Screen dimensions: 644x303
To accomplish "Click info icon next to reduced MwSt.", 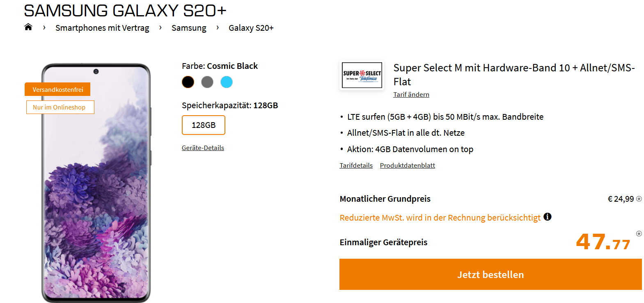I will 547,217.
